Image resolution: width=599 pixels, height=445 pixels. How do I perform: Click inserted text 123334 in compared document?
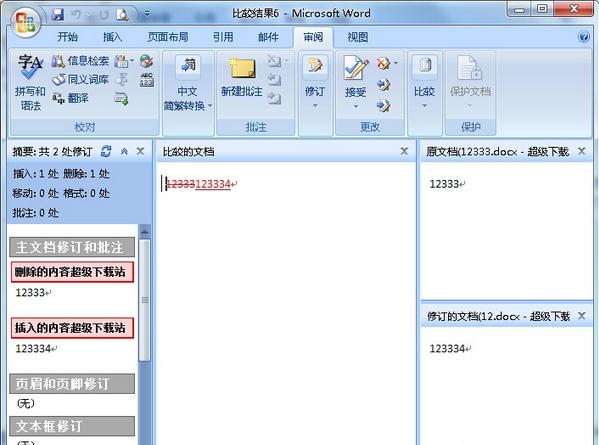point(213,184)
